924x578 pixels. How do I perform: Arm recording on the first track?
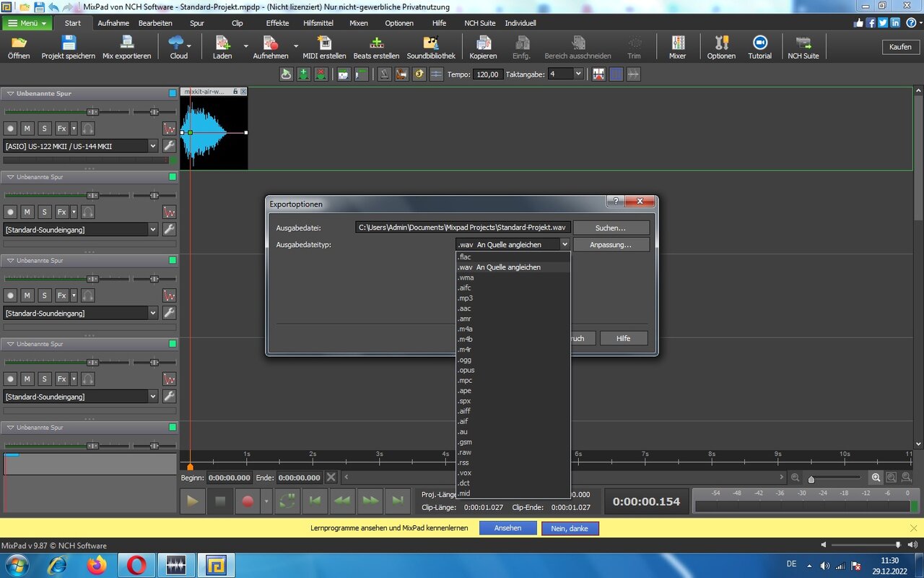pyautogui.click(x=10, y=129)
